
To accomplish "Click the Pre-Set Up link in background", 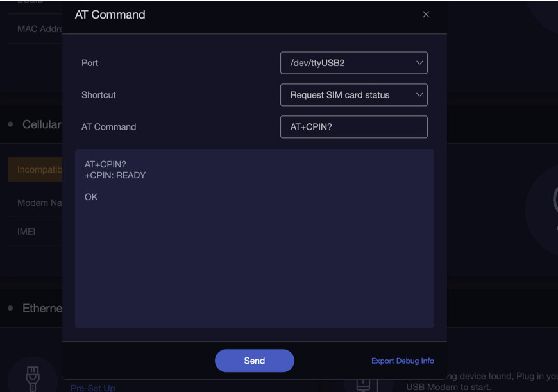I will (93, 388).
